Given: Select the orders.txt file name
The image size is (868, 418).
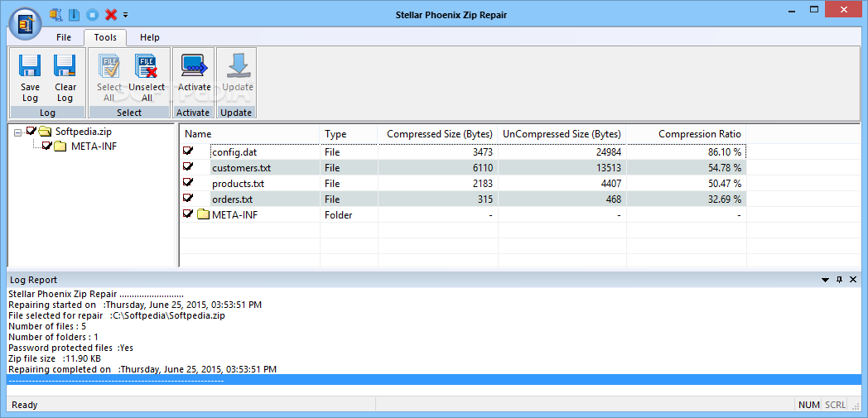Looking at the screenshot, I should point(233,199).
